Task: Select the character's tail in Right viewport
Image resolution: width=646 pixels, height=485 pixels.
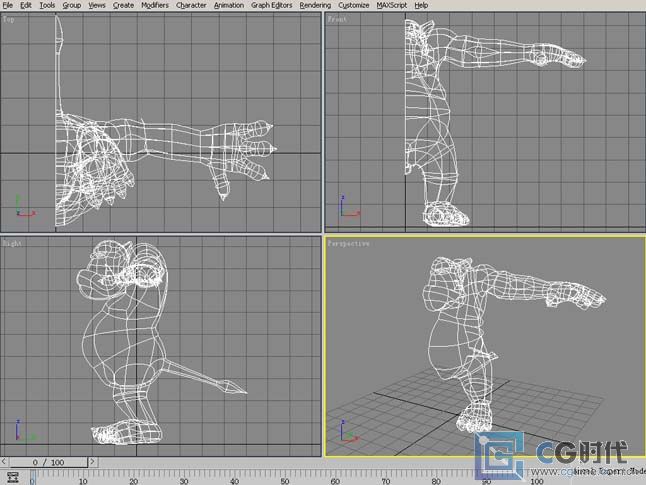Action: (204, 376)
